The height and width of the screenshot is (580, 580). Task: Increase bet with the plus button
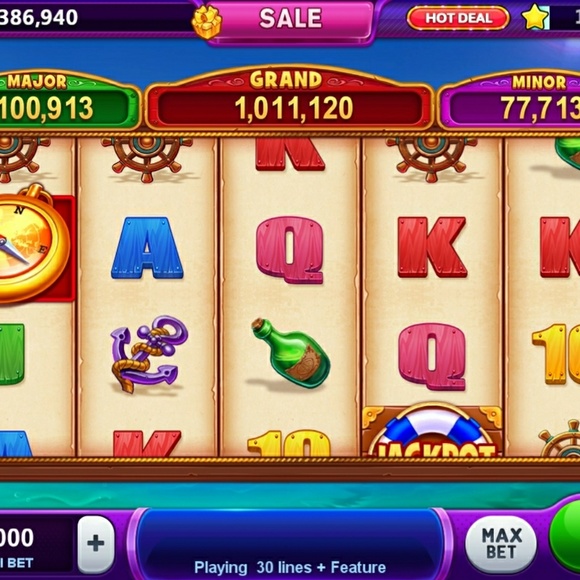click(96, 544)
